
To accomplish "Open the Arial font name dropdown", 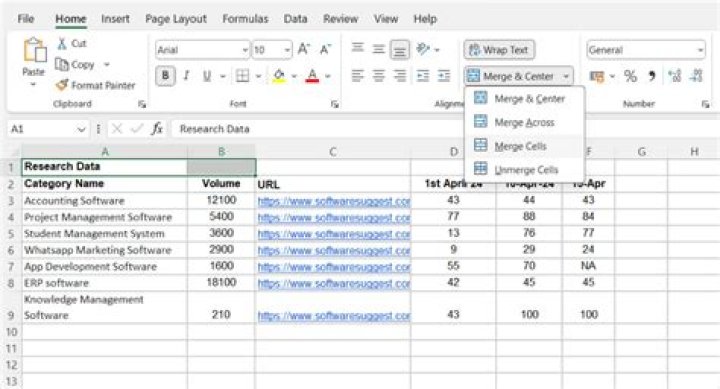I will tap(245, 50).
